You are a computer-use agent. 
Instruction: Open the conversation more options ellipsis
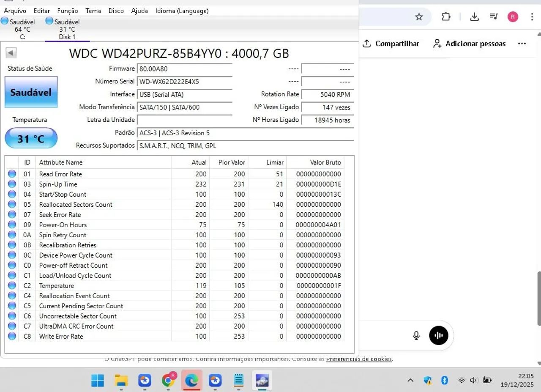click(x=522, y=44)
